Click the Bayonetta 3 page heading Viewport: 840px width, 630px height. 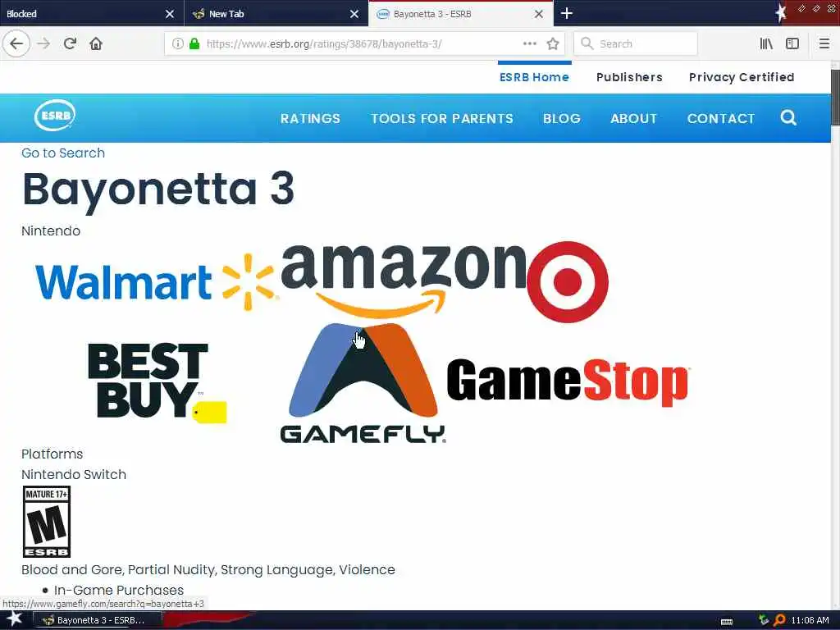coord(158,189)
